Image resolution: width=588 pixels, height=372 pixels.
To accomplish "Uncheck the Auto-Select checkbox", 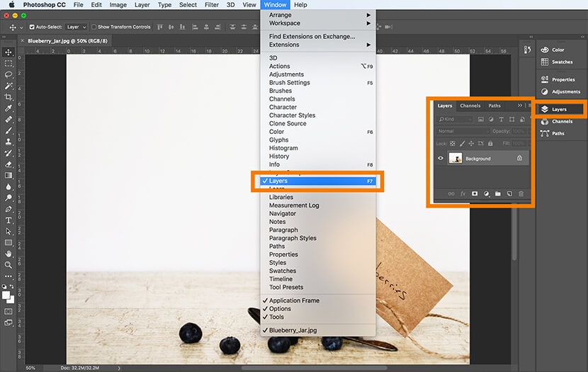I will [x=32, y=27].
